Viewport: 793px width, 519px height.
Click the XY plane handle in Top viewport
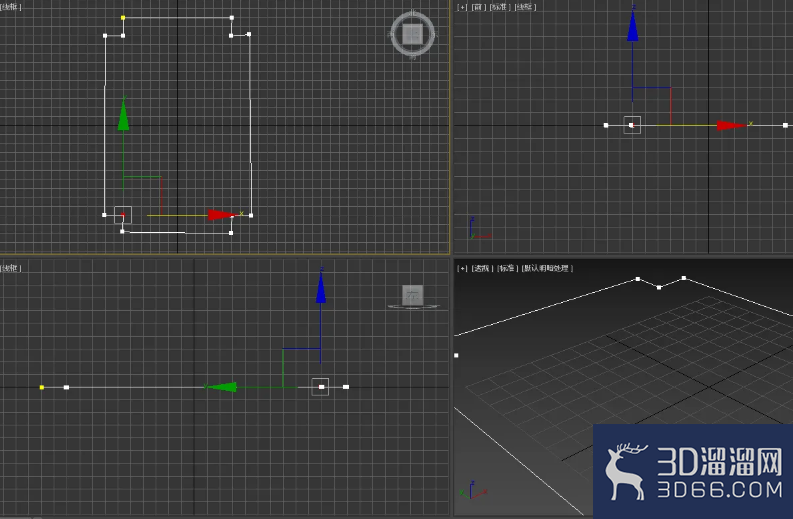[142, 196]
